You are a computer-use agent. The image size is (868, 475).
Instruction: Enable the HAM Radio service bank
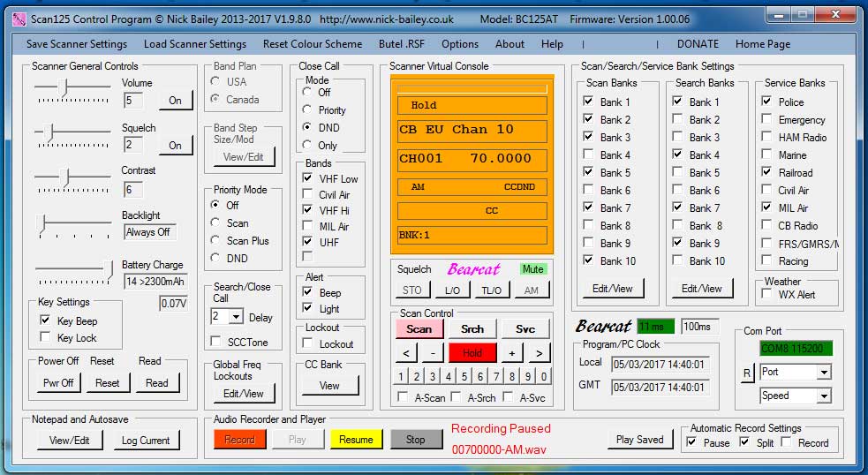(x=766, y=136)
